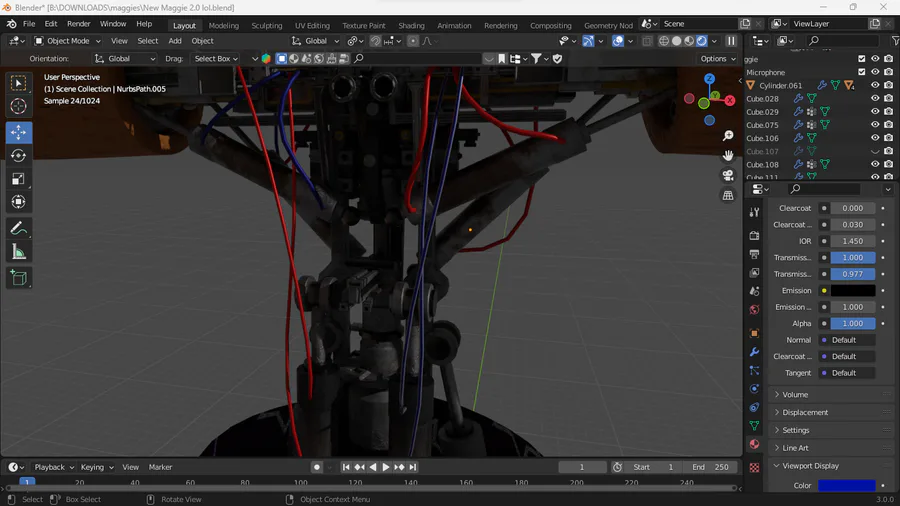Hide Cube.028 with its eye icon

tap(875, 99)
